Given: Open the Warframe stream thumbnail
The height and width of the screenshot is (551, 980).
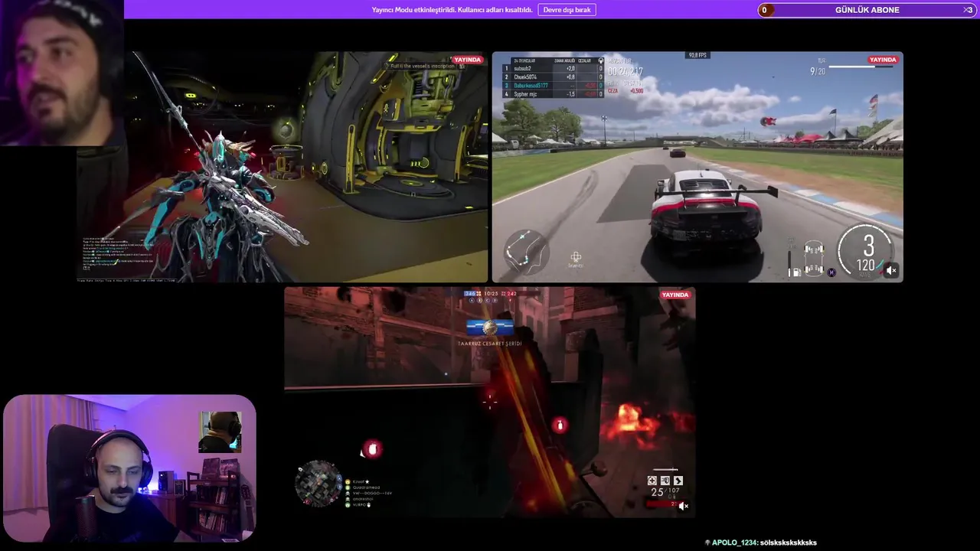Looking at the screenshot, I should click(x=283, y=167).
